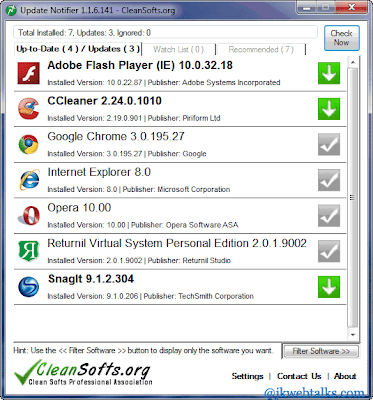Click Returnil Studio publisher line
The height and width of the screenshot is (400, 373).
coord(139,260)
